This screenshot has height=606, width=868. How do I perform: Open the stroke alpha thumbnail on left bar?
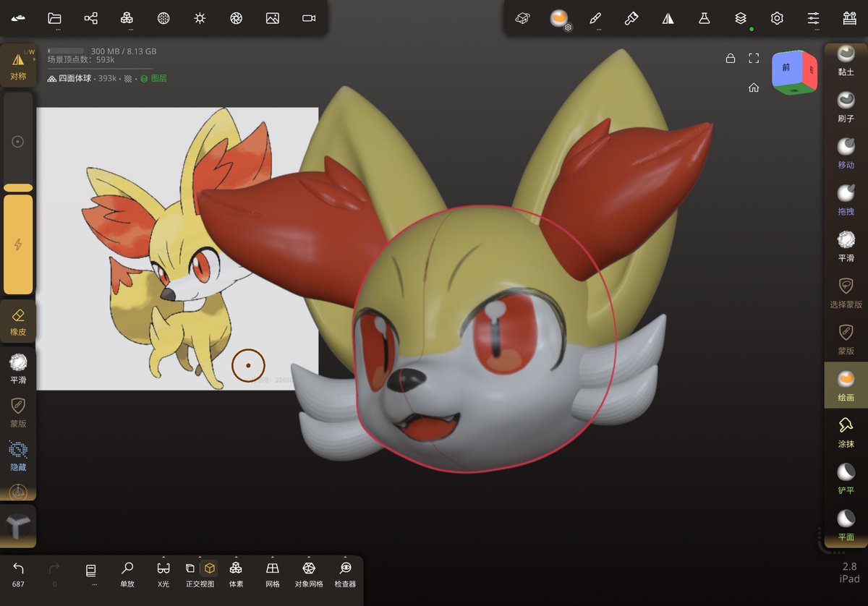point(18,526)
